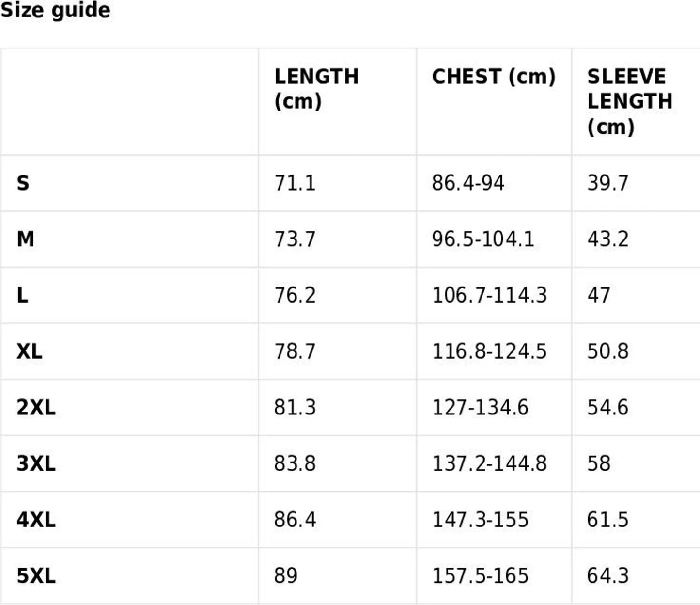Select the 116.8-124.5 chest cell
Viewport: 700px width, 605px height.
pyautogui.click(x=489, y=351)
